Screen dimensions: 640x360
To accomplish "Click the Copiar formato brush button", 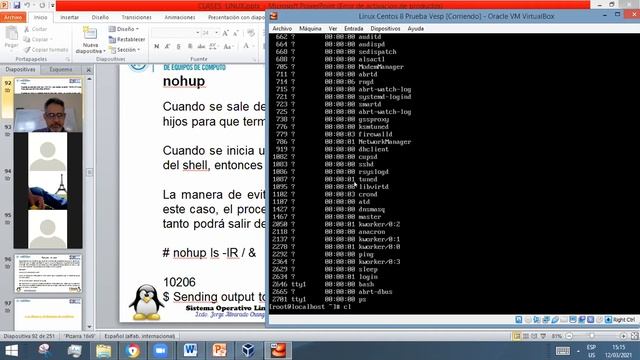I will click(46, 49).
